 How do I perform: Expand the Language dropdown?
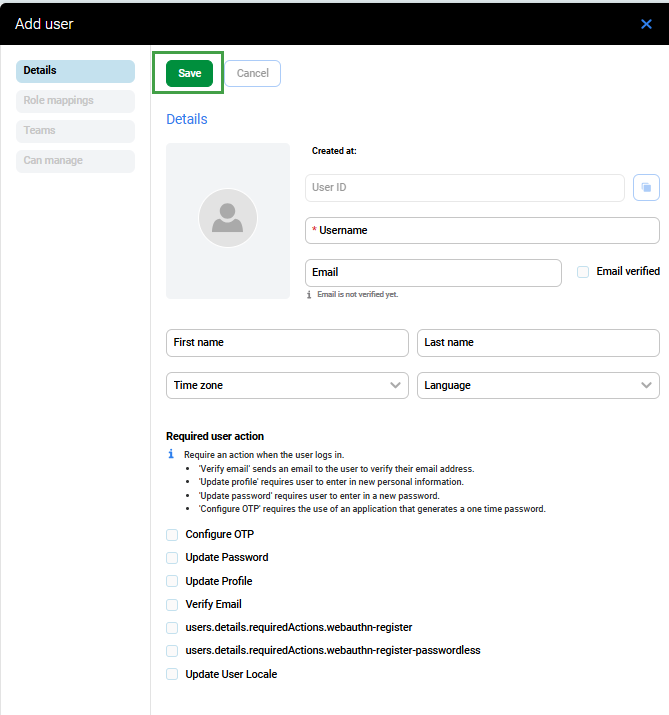538,385
